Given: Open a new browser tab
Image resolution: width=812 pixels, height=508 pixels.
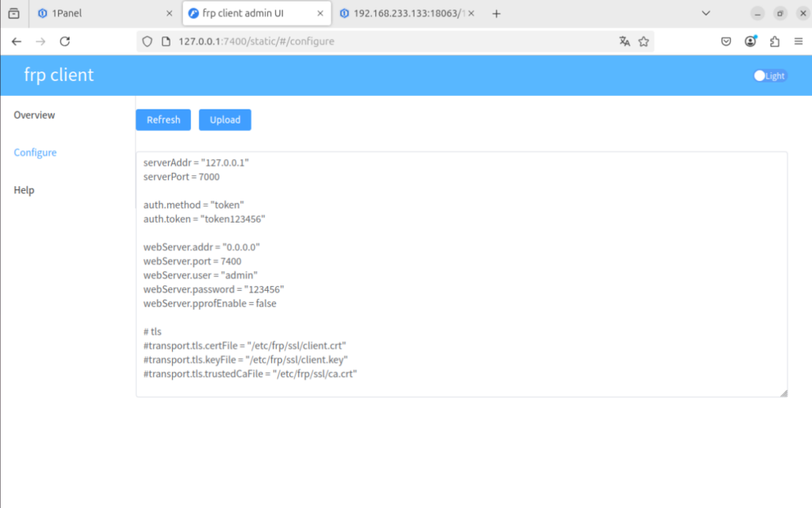Looking at the screenshot, I should [496, 13].
